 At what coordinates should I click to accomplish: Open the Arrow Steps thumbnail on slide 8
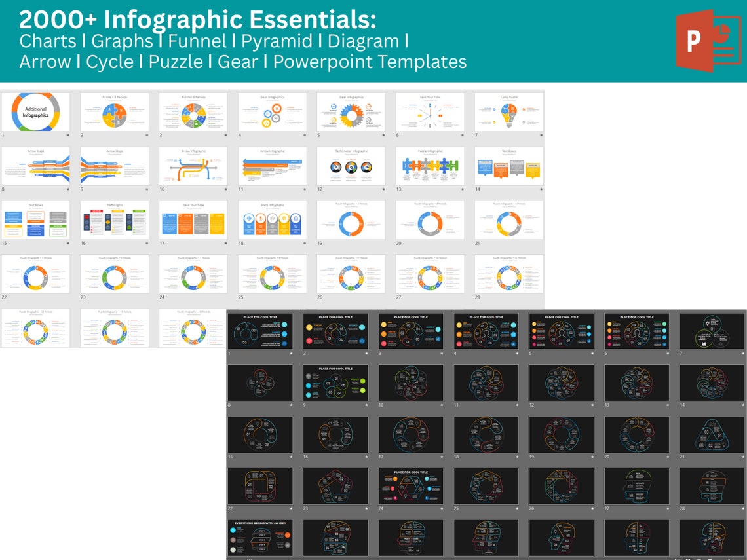(36, 166)
